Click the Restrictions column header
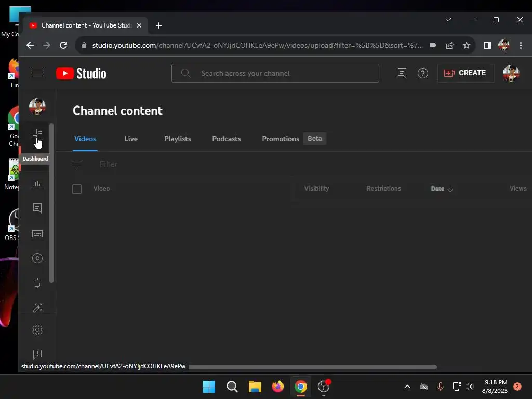Screen dimensions: 532x399 384,188
